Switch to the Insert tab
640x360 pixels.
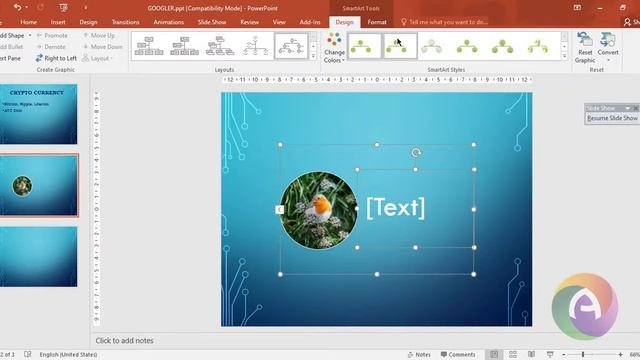tap(58, 22)
